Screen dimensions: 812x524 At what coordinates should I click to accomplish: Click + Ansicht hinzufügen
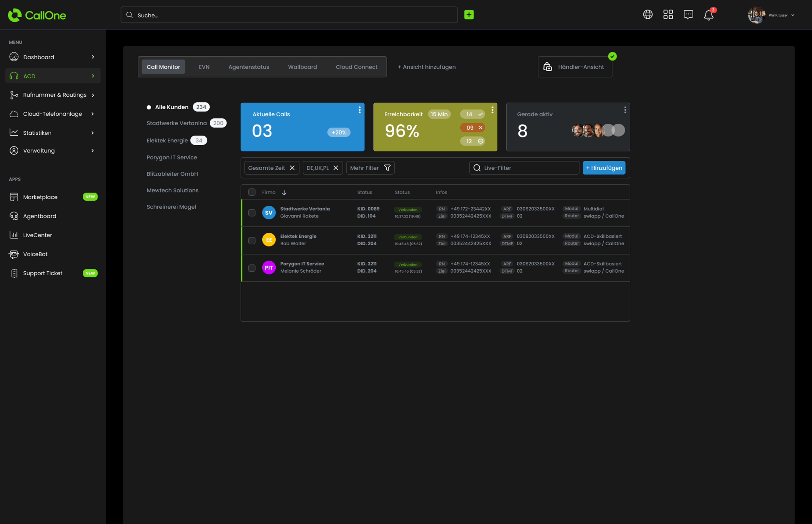click(427, 67)
